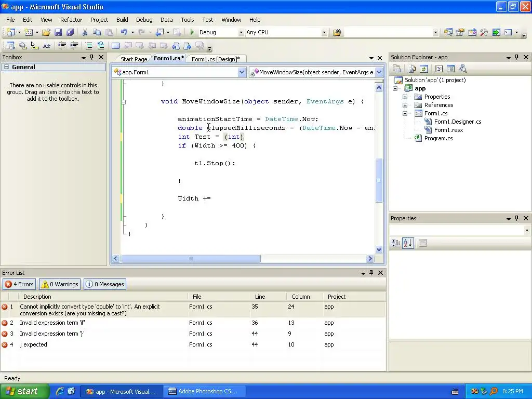Click the Undo arrow icon
The image size is (532, 399).
[124, 32]
